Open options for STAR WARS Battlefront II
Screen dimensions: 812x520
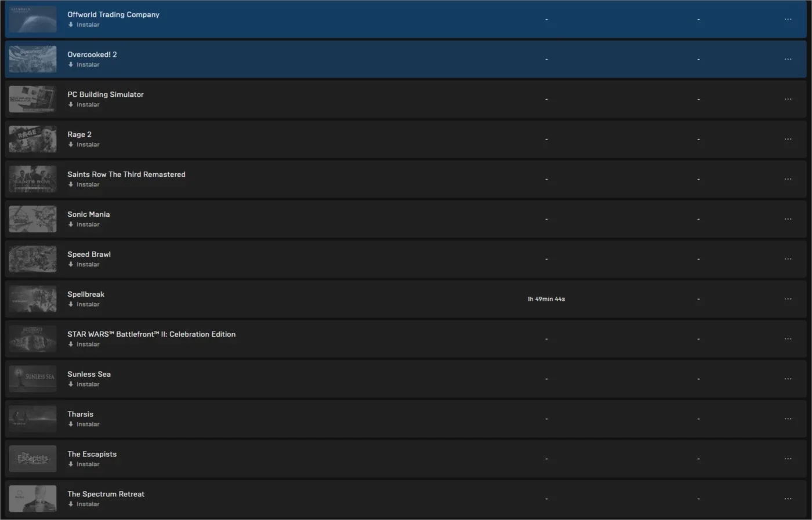click(x=788, y=339)
